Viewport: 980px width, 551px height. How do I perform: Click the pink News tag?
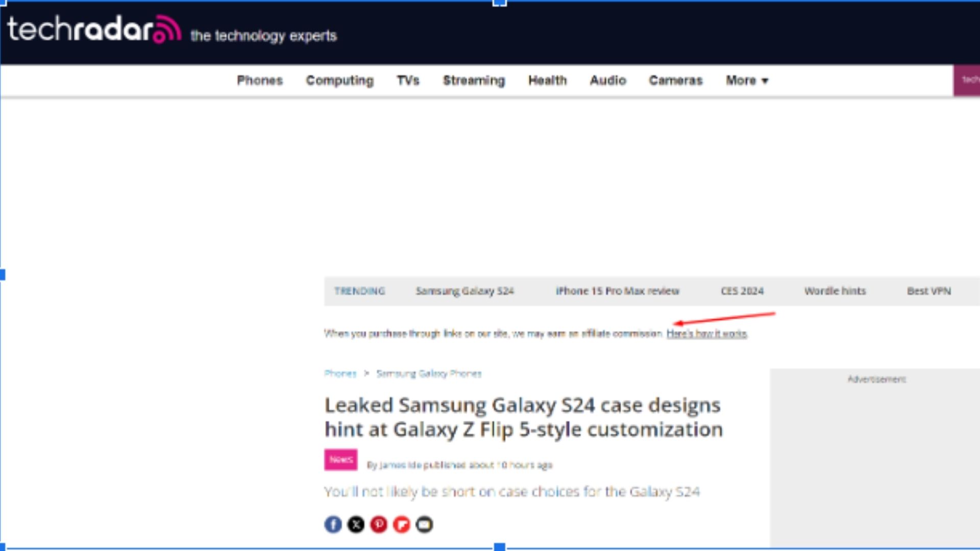point(341,460)
